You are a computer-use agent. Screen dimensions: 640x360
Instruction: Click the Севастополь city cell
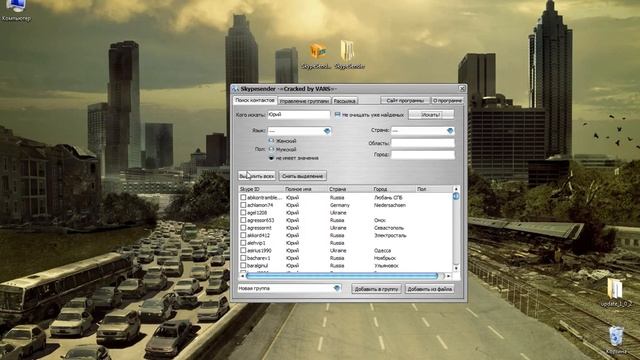389,228
